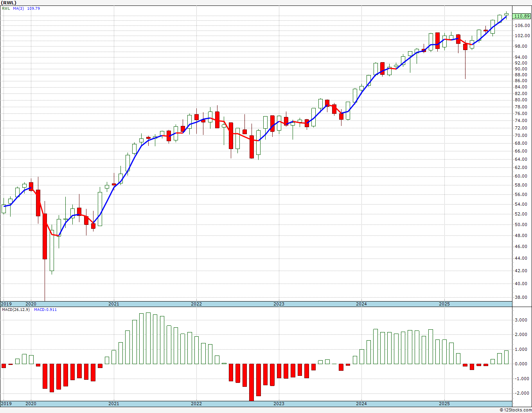Select the 2023 marker on the price chart timeline
Screen dimensions: 532x413
[279, 304]
